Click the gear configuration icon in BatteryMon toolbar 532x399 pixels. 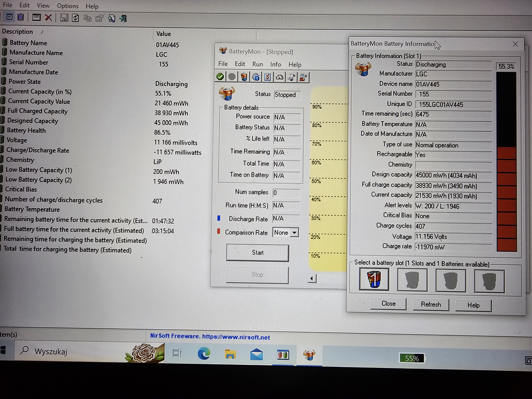256,77
